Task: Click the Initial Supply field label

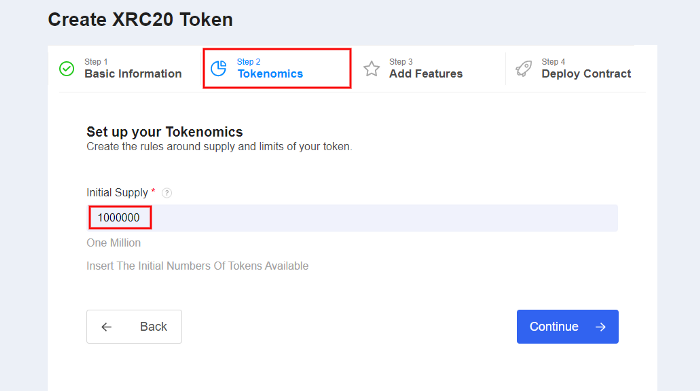Action: click(x=117, y=192)
